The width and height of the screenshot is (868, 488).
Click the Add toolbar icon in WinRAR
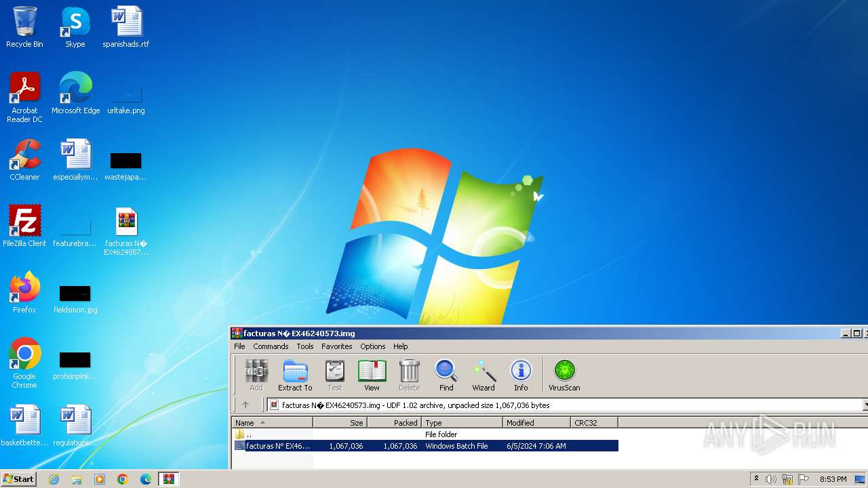256,375
